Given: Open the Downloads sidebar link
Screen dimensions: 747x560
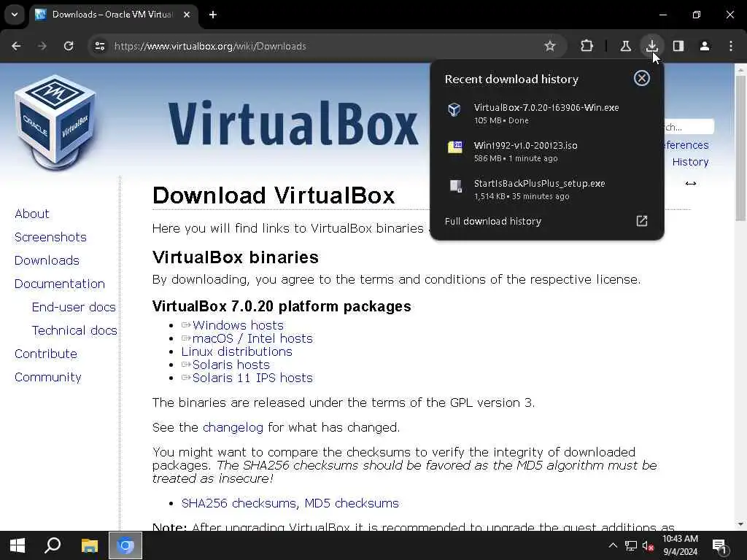Looking at the screenshot, I should click(47, 260).
